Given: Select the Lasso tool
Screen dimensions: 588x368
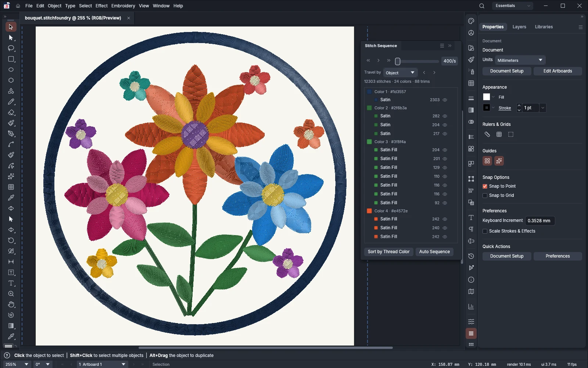Looking at the screenshot, I should pos(11,48).
